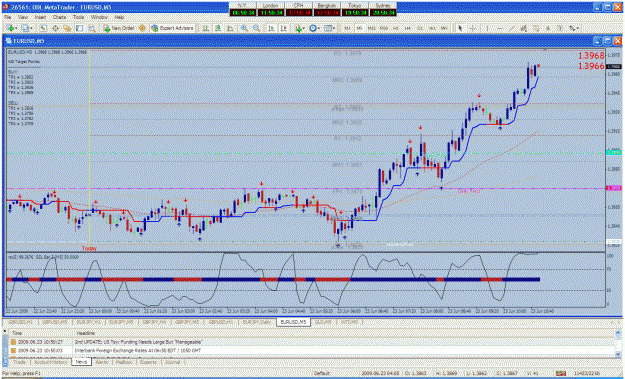625x379 pixels.
Task: Select the H1 timeframe button
Action: [x=396, y=28]
